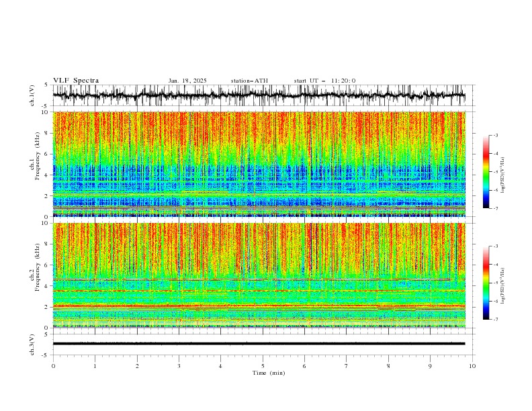Click the "2" kHz tick on ch.2 frequency axis

coord(47,307)
